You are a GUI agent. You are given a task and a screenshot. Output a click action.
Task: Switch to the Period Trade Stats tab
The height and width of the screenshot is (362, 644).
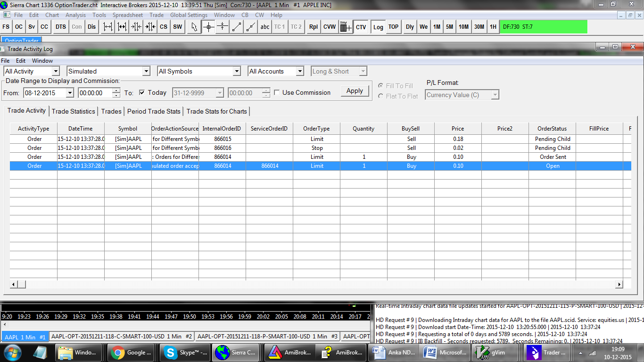(154, 111)
